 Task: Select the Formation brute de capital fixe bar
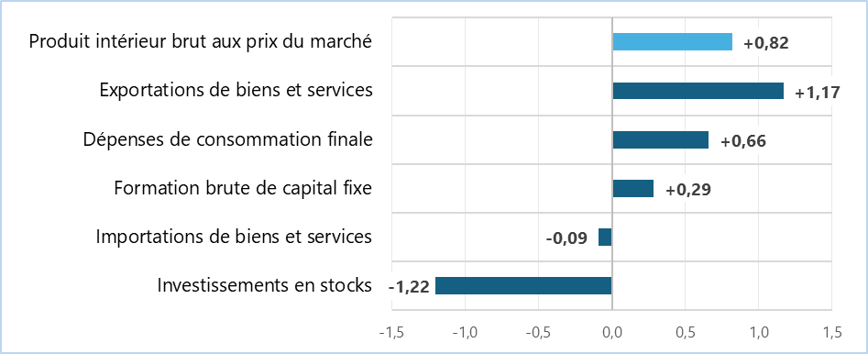pos(632,188)
